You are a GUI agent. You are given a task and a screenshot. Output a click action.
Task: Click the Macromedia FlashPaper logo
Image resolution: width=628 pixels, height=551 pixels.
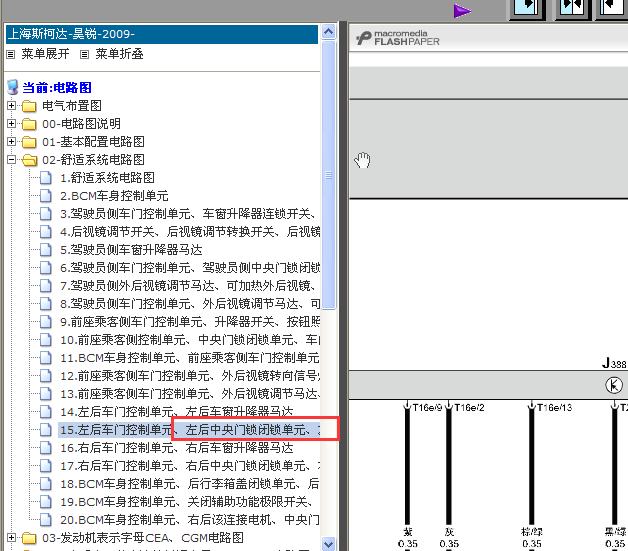coord(398,38)
